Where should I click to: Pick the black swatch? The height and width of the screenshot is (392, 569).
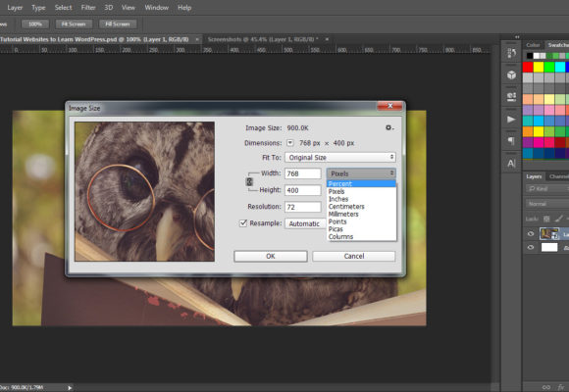point(530,56)
